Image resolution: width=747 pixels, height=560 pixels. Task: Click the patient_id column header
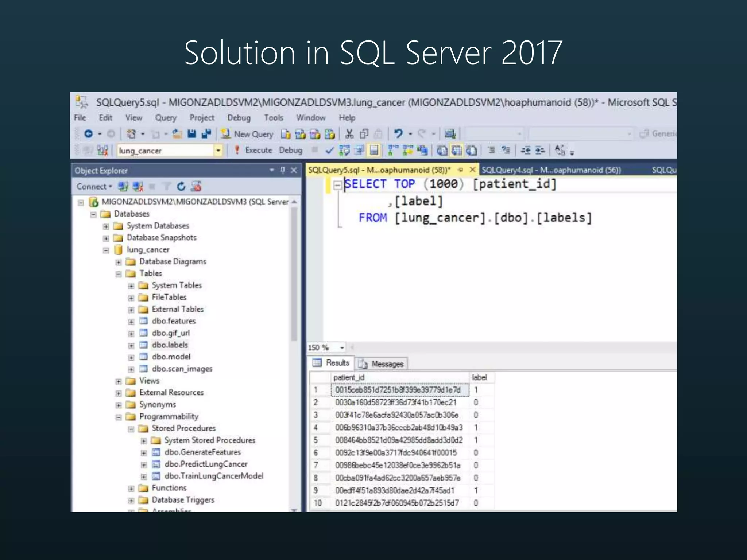coord(400,377)
